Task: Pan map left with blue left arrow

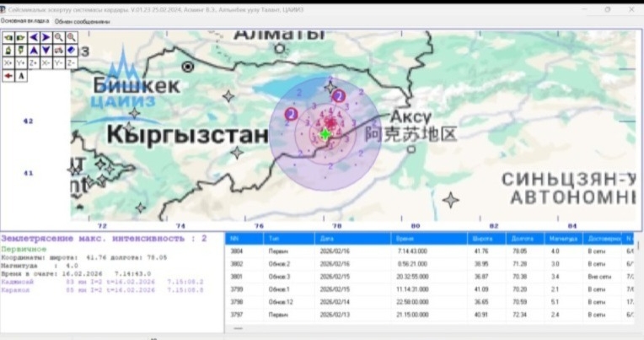Action: pyautogui.click(x=34, y=37)
